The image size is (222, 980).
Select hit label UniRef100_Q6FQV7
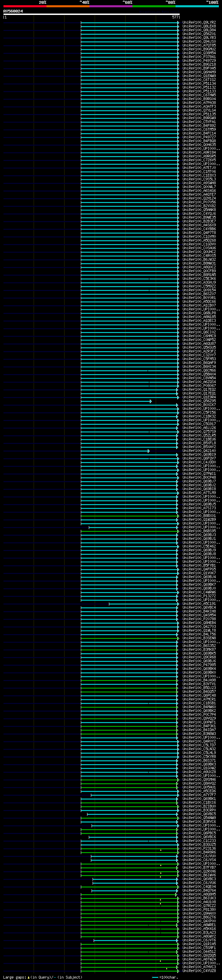pyautogui.click(x=199, y=459)
